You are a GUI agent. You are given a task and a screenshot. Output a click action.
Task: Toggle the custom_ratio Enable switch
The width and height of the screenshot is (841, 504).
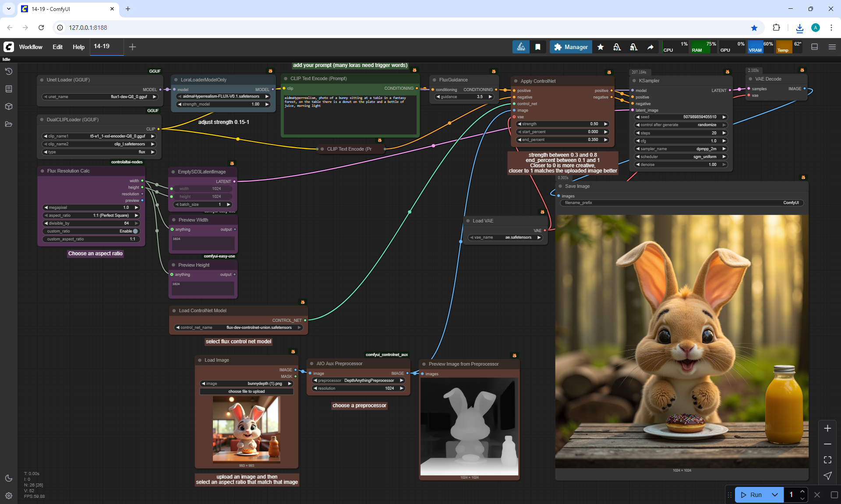tap(135, 231)
